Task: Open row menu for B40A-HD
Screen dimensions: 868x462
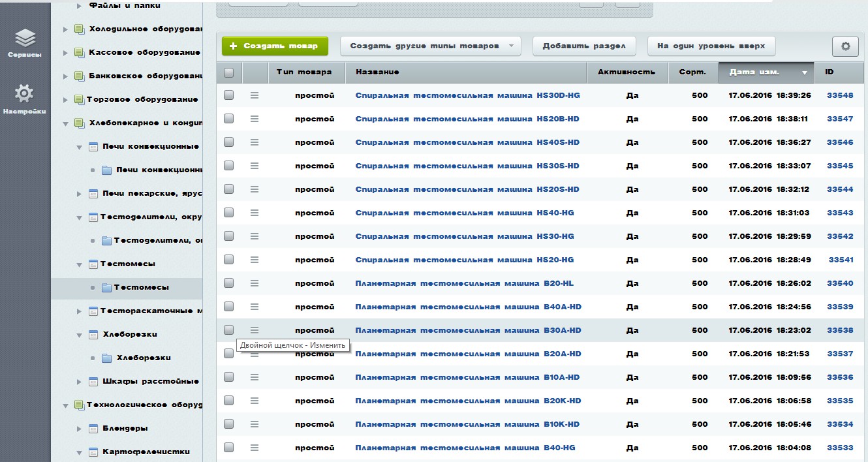Action: pos(255,307)
